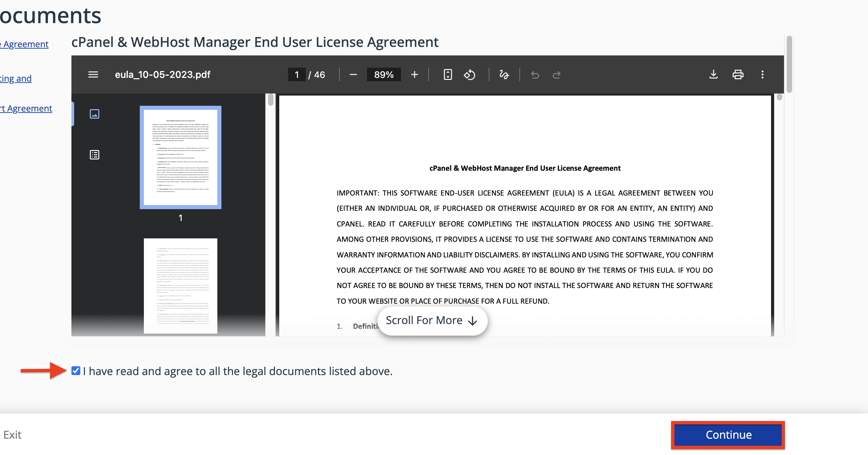Click the PDF page vertical scrollbar
This screenshot has width=868, height=455.
tap(780, 97)
